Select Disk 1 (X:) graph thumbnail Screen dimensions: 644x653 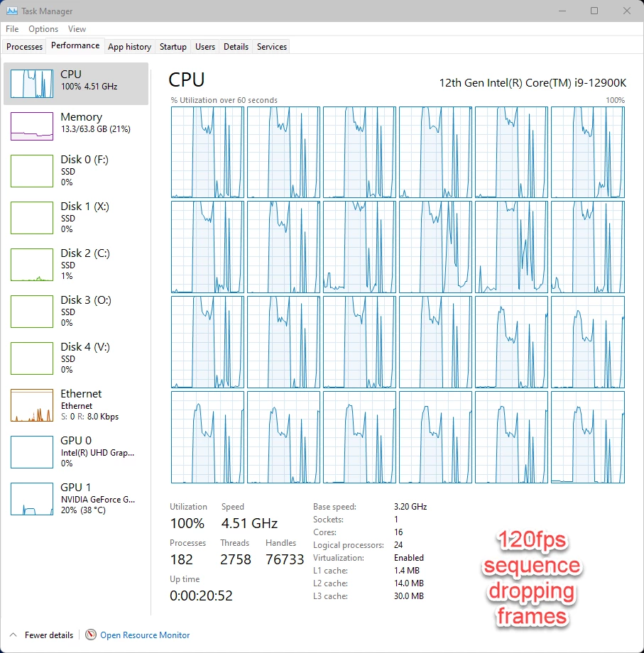tap(32, 218)
